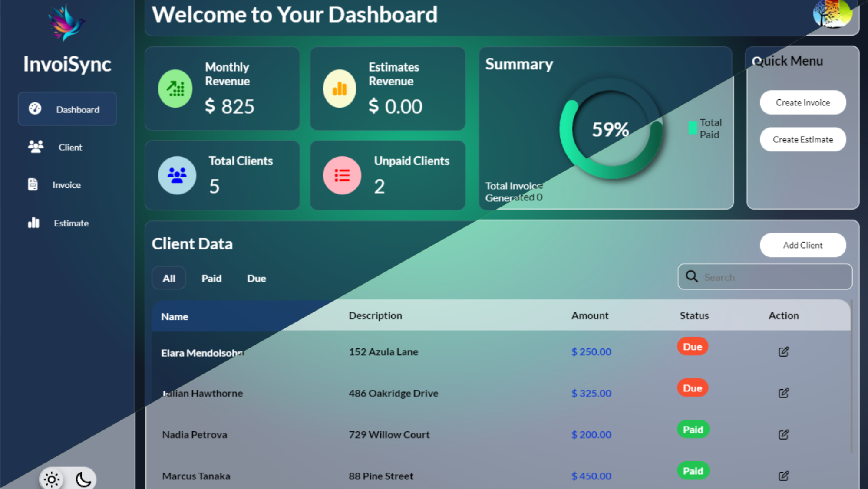Edit Nadia Petrova's row

[x=784, y=434]
